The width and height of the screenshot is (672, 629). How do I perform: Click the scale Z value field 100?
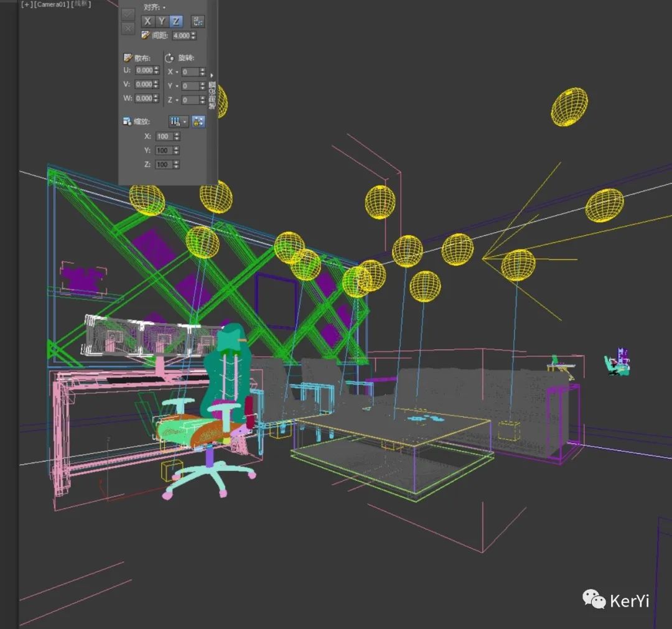coord(164,165)
